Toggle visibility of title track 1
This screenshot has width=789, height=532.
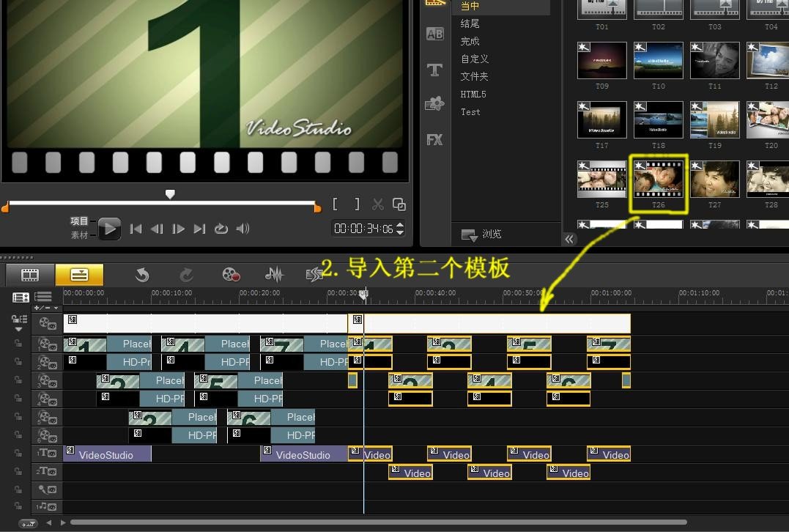point(48,454)
